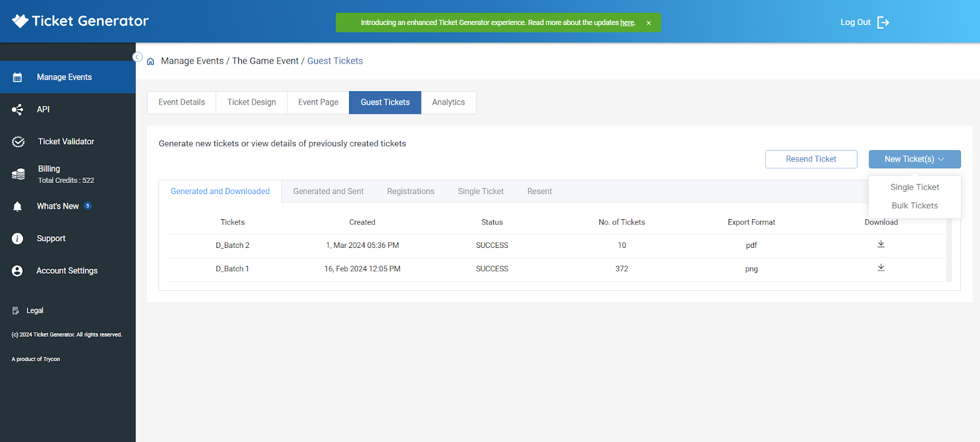Image resolution: width=980 pixels, height=442 pixels.
Task: Click the Support info icon
Action: [17, 239]
